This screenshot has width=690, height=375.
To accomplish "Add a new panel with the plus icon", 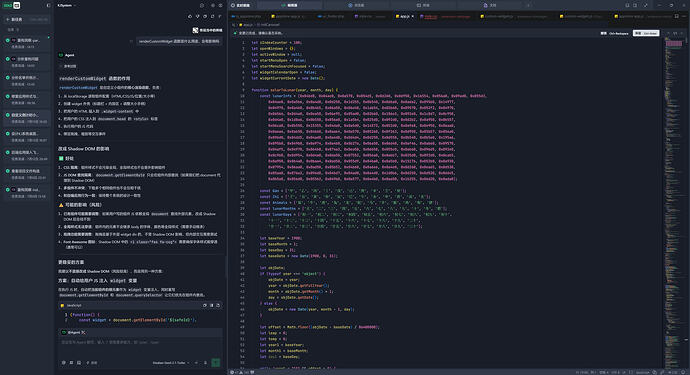I will [x=528, y=5].
